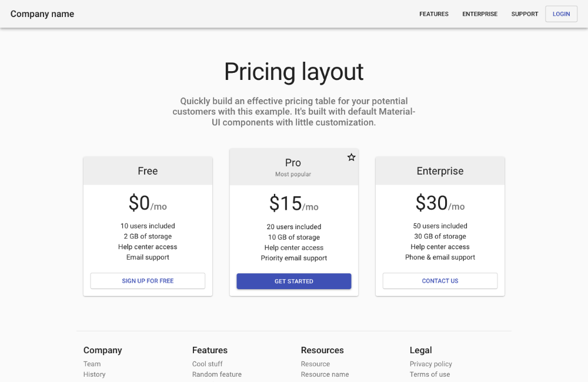
Task: Click the star icon on Pro card
Action: [351, 157]
